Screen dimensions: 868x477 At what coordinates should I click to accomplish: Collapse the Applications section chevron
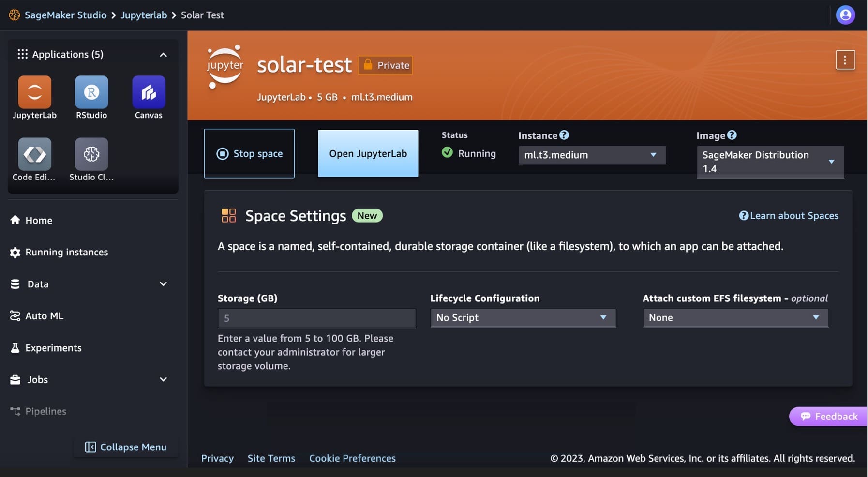(x=163, y=55)
